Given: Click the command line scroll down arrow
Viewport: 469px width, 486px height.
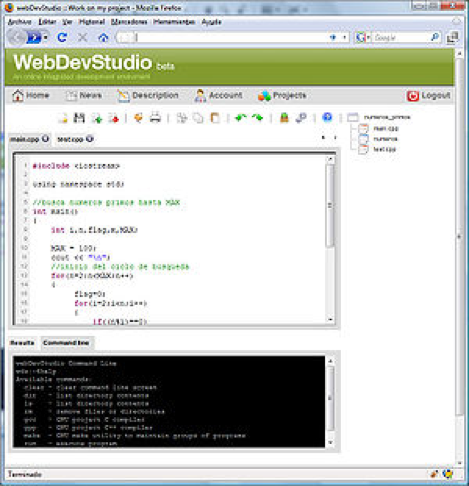Looking at the screenshot, I should pyautogui.click(x=330, y=443).
